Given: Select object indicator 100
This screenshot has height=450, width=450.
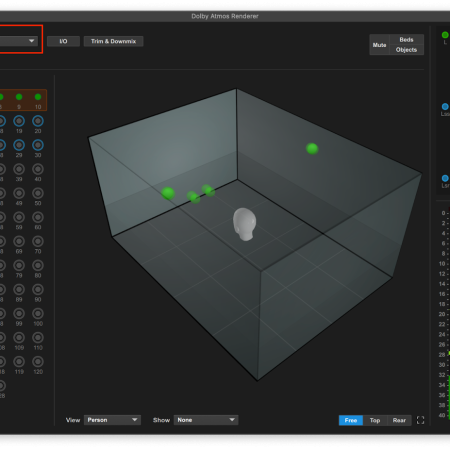Looking at the screenshot, I should (x=38, y=314).
